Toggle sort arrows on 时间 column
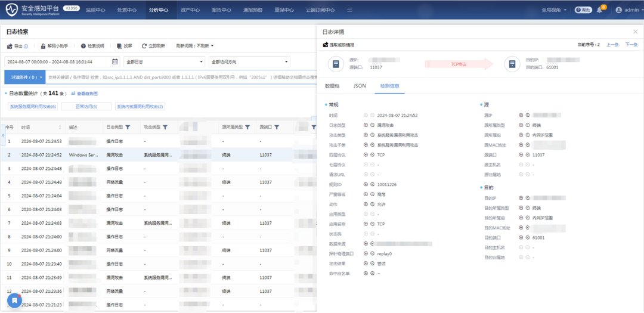This screenshot has height=313, width=644. coord(60,128)
